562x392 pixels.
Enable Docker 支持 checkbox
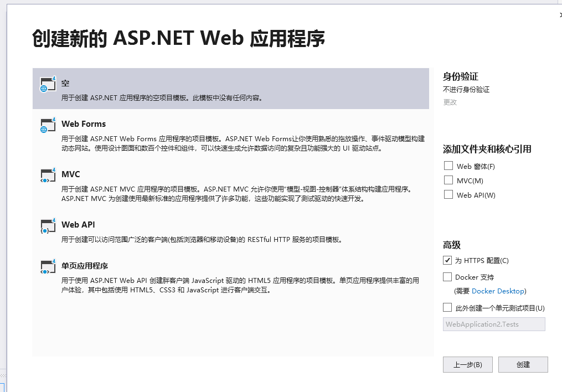pyautogui.click(x=447, y=277)
